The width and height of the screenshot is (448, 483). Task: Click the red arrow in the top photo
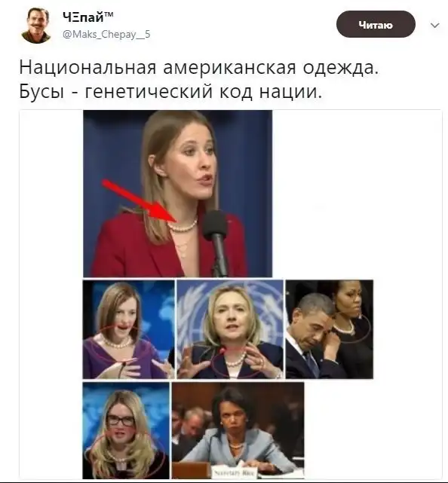coord(140,200)
